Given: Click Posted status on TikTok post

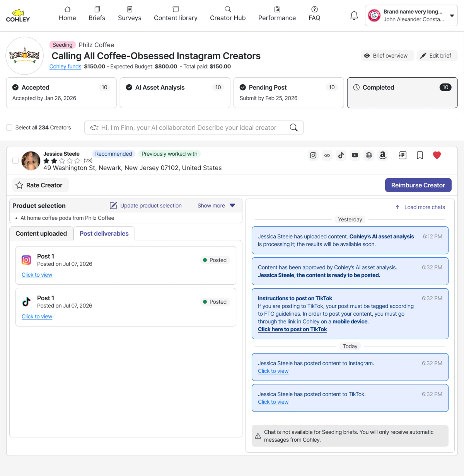Looking at the screenshot, I should coord(215,302).
